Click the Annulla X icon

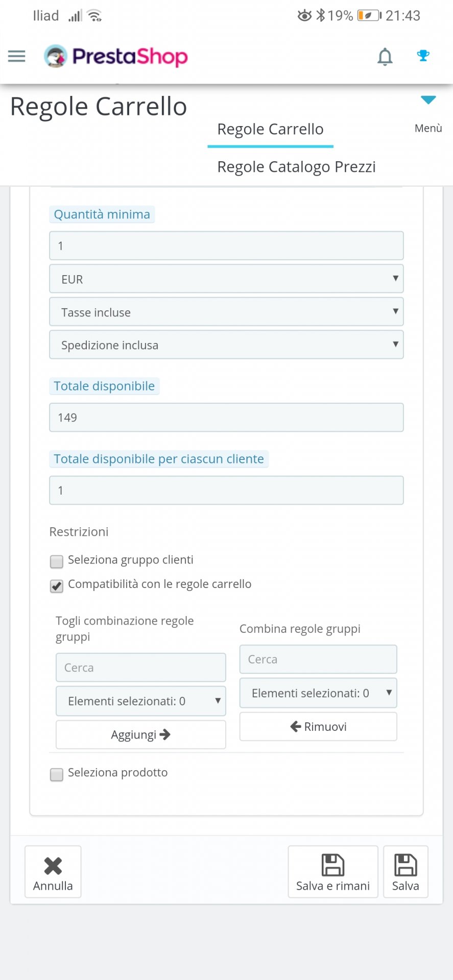(x=53, y=866)
